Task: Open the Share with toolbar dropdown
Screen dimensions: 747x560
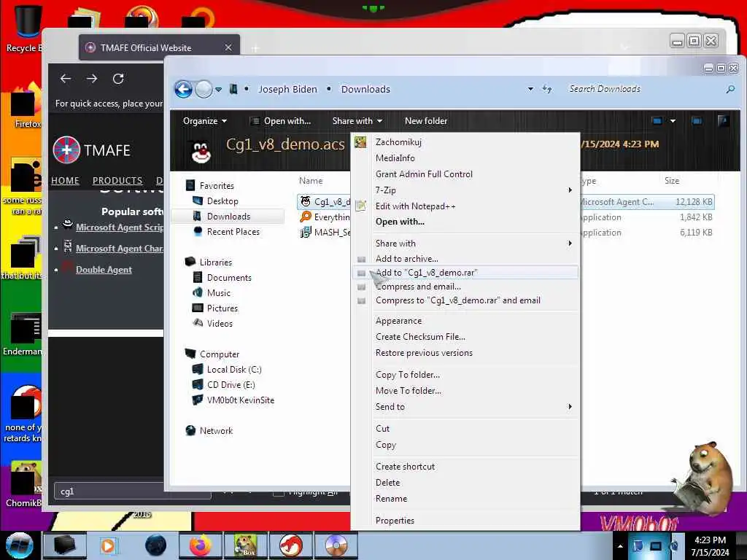Action: [x=357, y=121]
